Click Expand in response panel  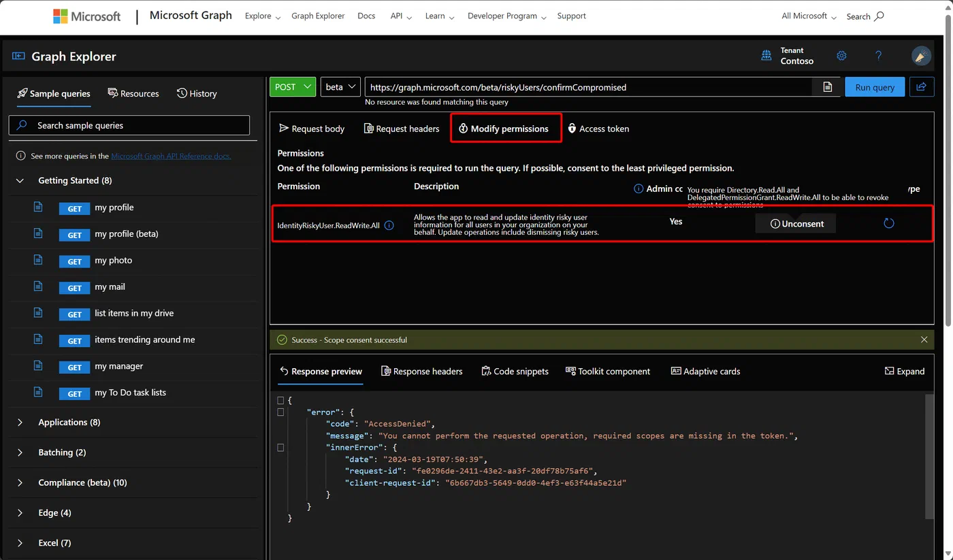click(x=905, y=371)
